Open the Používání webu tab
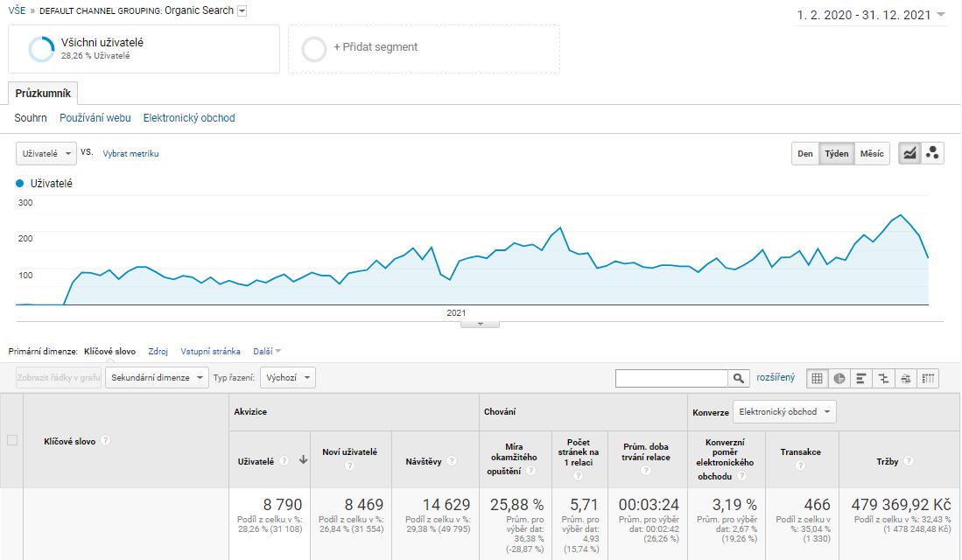Screen dimensions: 962x560 tap(95, 118)
